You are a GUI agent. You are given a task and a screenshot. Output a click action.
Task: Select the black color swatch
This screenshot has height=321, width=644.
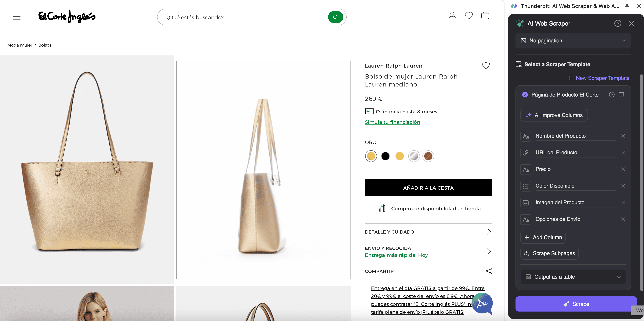(385, 156)
